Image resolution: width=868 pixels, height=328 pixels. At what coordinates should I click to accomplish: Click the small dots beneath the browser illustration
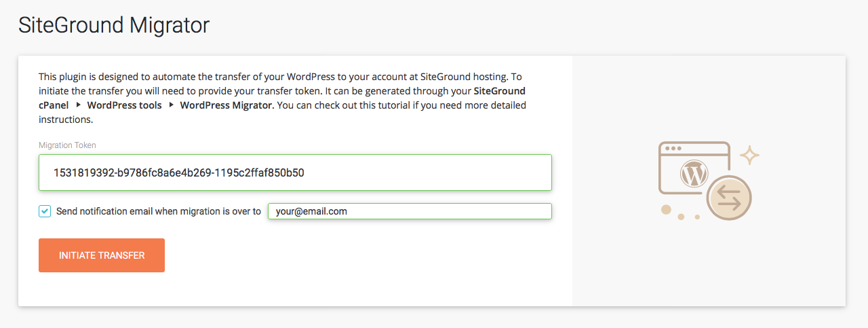point(689,217)
